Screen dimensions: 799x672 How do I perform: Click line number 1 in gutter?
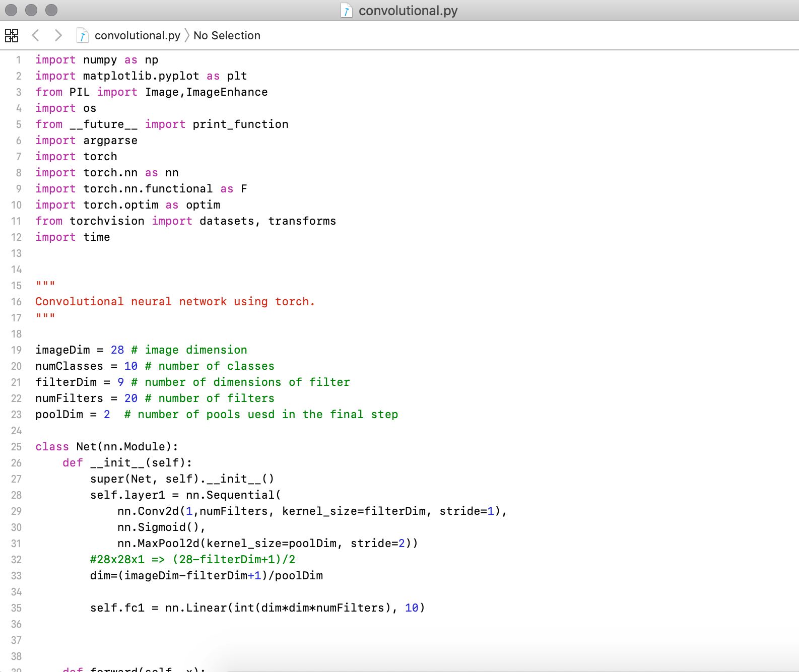[x=19, y=60]
